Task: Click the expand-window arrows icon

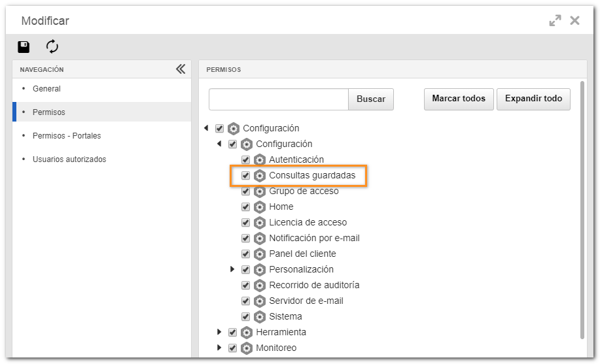Action: (555, 21)
